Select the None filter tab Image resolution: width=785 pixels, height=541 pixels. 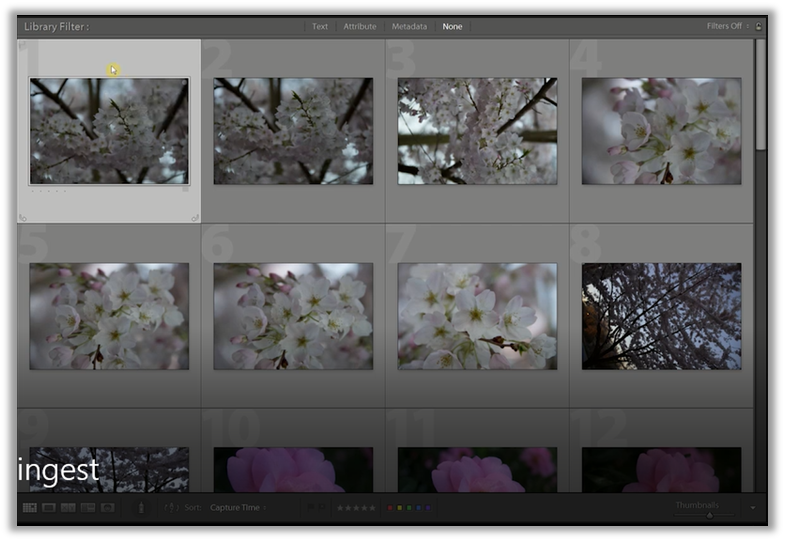tap(452, 27)
